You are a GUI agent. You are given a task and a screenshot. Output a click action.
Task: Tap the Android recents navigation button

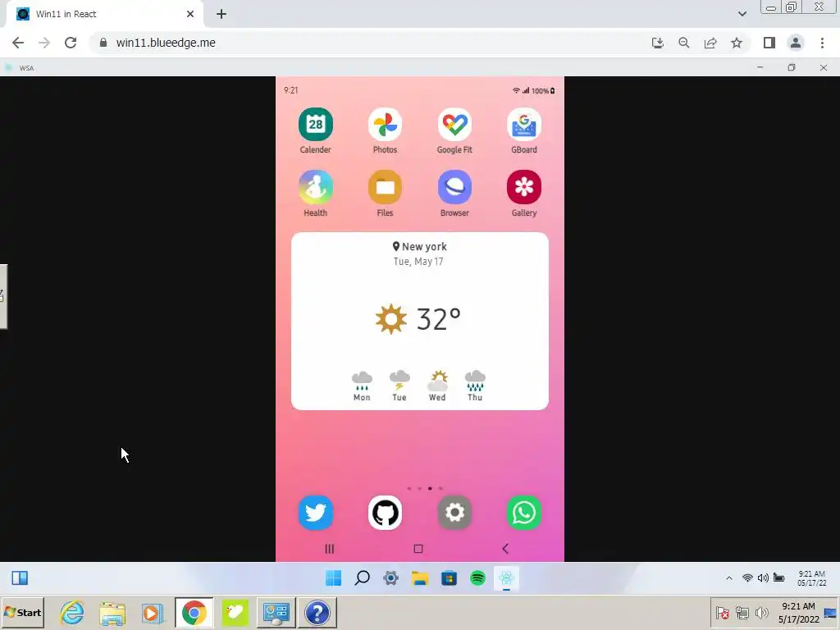coord(330,549)
